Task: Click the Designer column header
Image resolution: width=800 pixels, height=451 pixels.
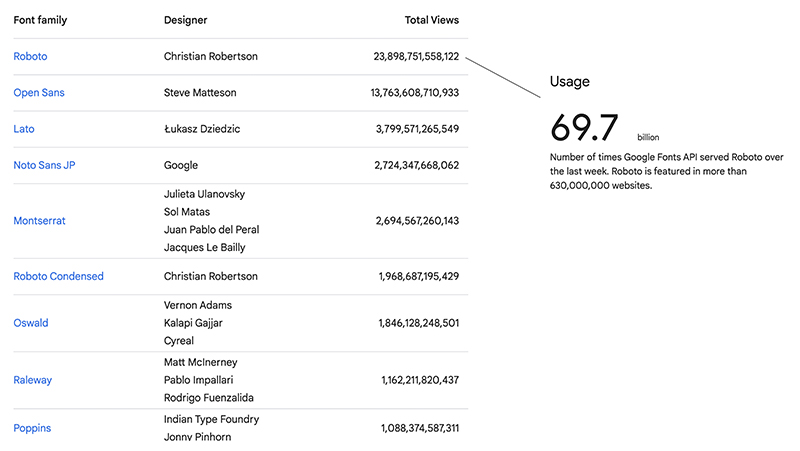Action: [x=188, y=20]
